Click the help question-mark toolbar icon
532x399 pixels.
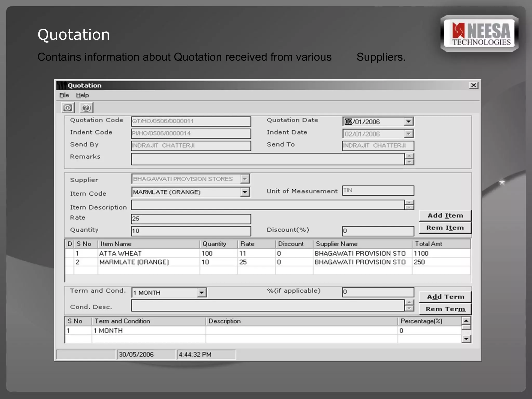click(86, 108)
